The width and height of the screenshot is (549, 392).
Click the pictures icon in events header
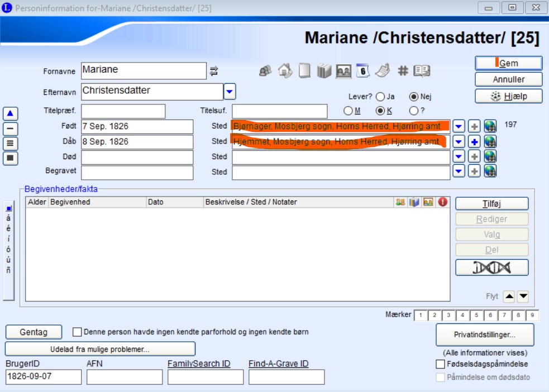tap(428, 202)
